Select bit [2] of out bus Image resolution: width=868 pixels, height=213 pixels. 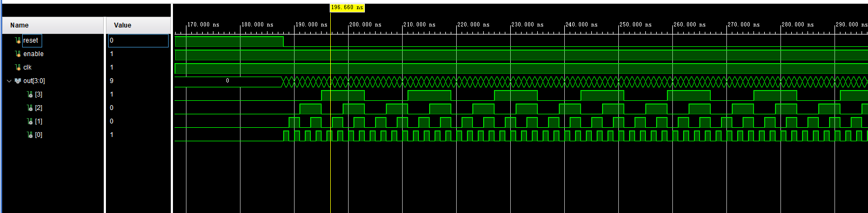coord(38,108)
